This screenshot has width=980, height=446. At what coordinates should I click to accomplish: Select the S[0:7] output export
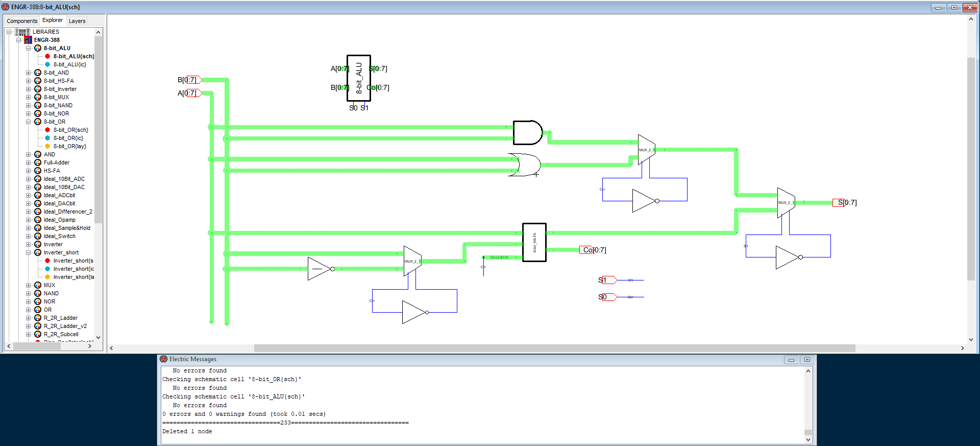coord(845,202)
